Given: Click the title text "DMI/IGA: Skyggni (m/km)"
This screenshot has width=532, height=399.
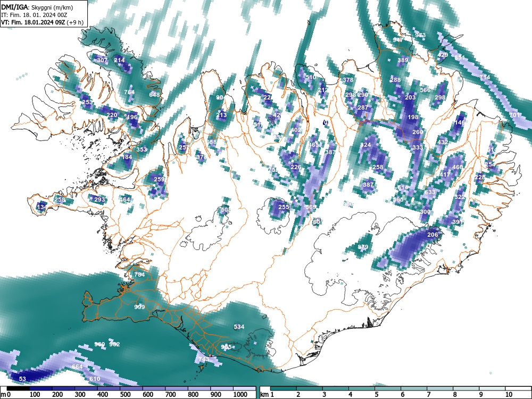Looking at the screenshot, I should pyautogui.click(x=37, y=7).
